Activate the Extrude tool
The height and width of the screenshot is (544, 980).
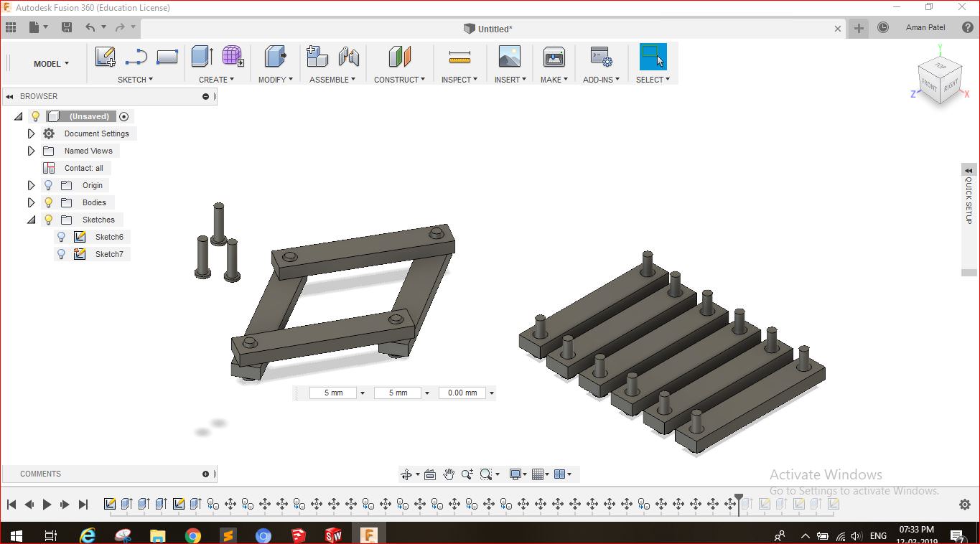click(x=202, y=57)
